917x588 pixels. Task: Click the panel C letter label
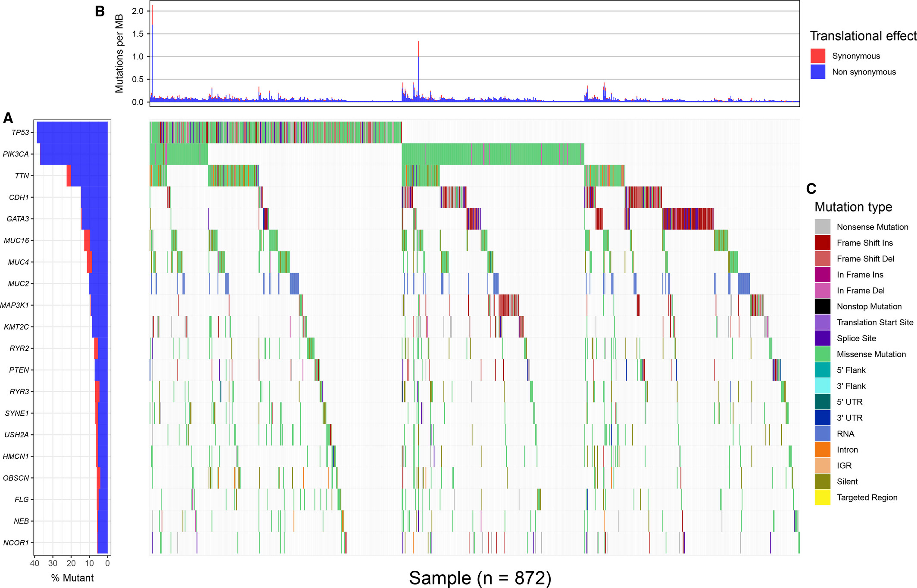tap(811, 189)
